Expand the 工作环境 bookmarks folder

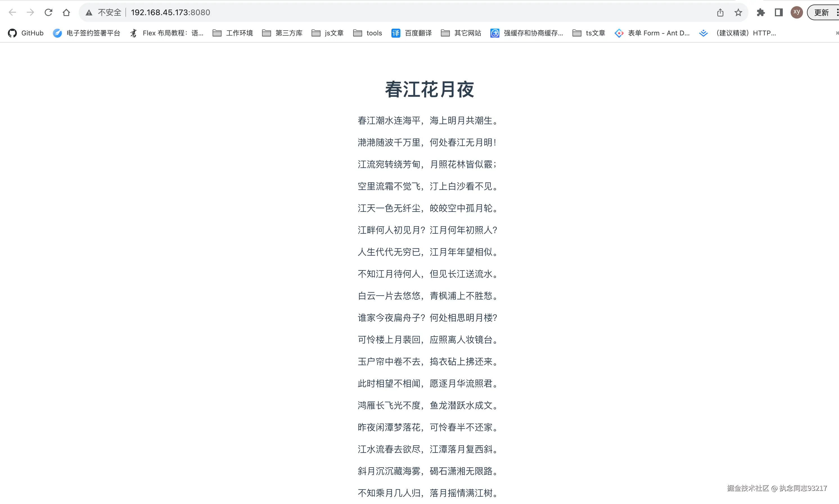pyautogui.click(x=233, y=33)
